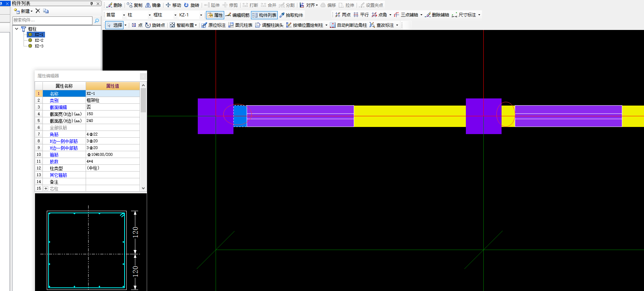Collapse the 框柱 tree node
This screenshot has width=644, height=291.
pyautogui.click(x=17, y=29)
